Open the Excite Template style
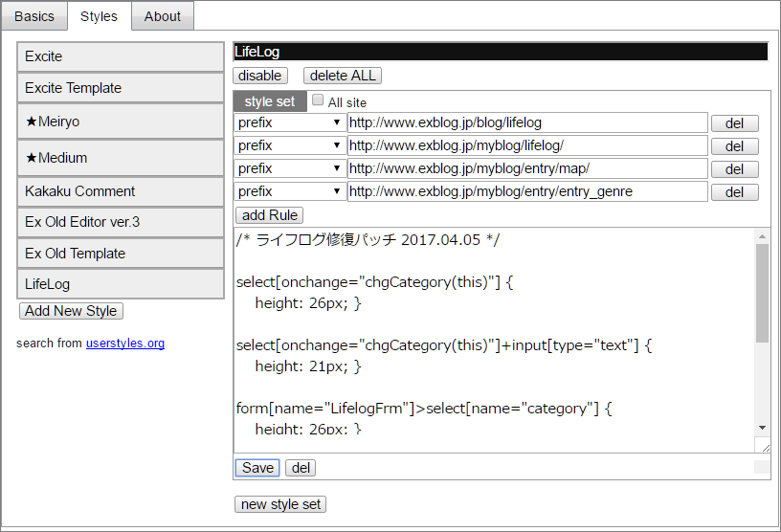Image resolution: width=781 pixels, height=532 pixels. [x=121, y=88]
